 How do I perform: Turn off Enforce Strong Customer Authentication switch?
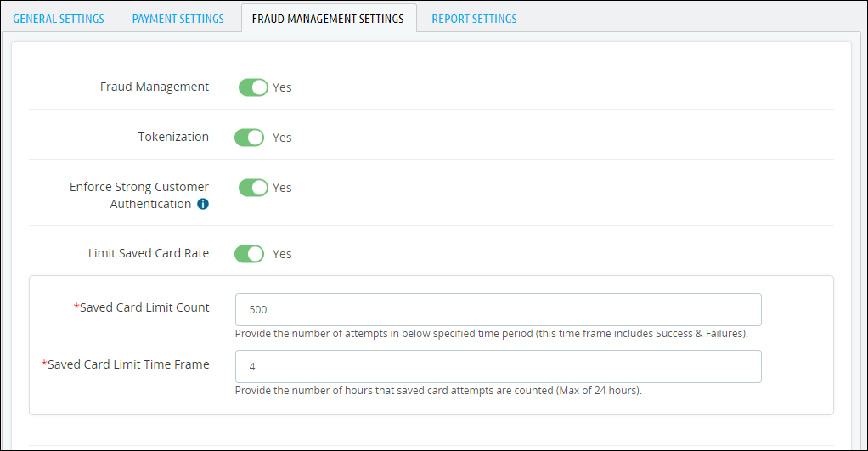coord(252,188)
